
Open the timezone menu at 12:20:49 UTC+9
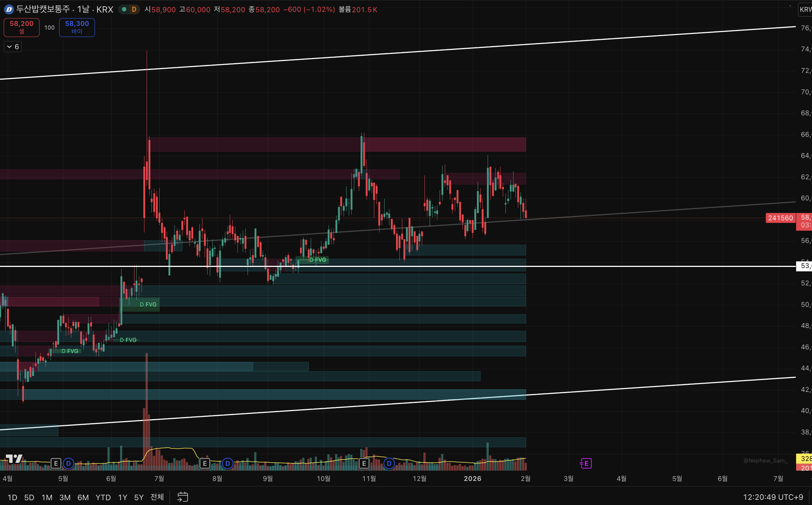coord(773,497)
